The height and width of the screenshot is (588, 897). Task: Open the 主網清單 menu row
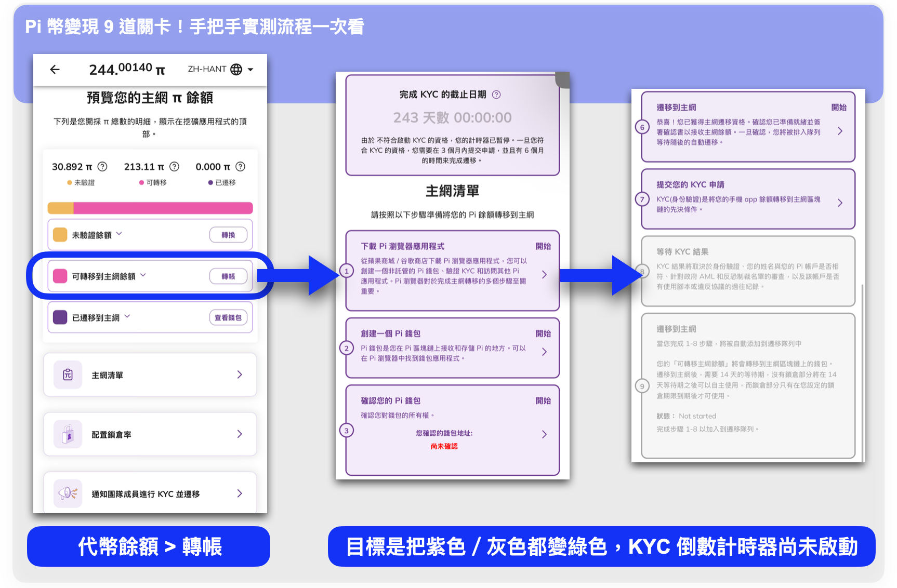pos(150,375)
